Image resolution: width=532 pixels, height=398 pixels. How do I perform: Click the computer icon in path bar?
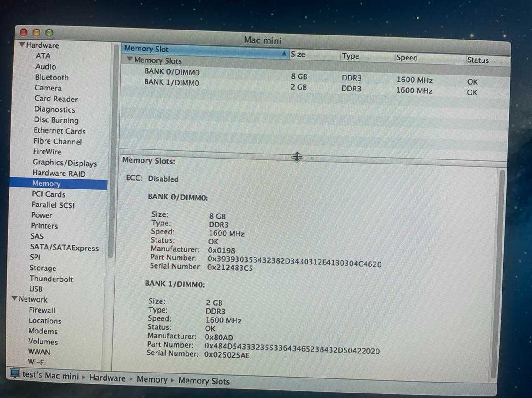pos(15,373)
